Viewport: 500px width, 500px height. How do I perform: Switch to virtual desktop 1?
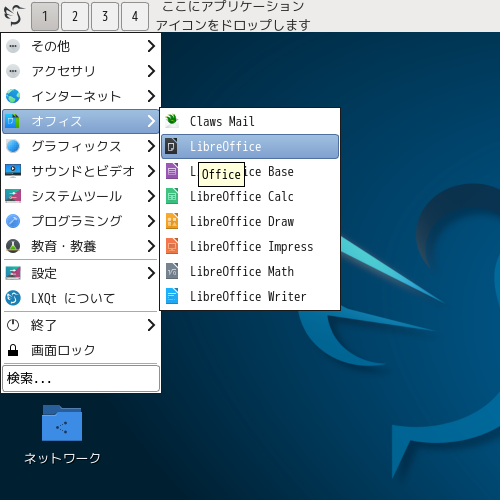[x=45, y=16]
